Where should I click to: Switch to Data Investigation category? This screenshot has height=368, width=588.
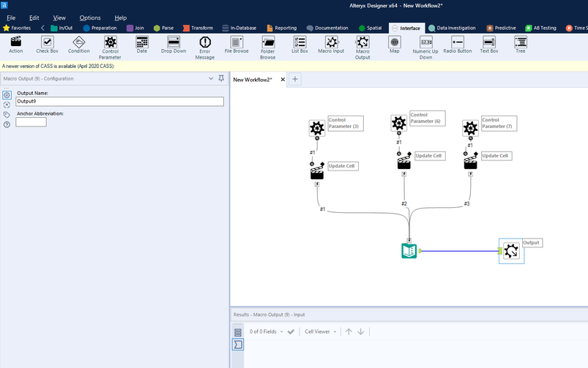tap(452, 28)
